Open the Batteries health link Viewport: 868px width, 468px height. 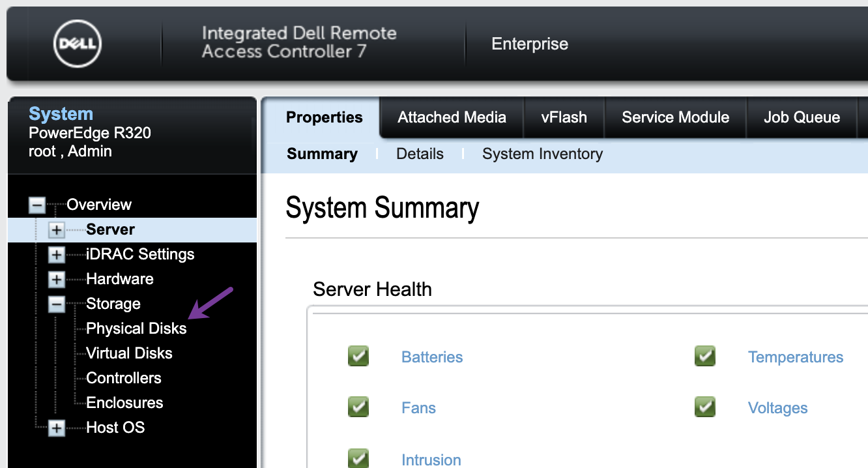click(432, 357)
